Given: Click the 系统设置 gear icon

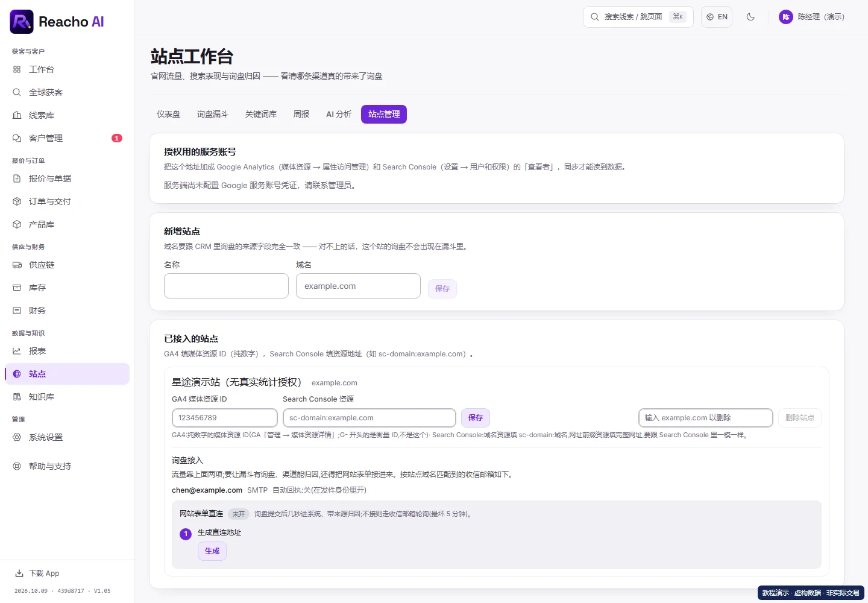Looking at the screenshot, I should 17,437.
